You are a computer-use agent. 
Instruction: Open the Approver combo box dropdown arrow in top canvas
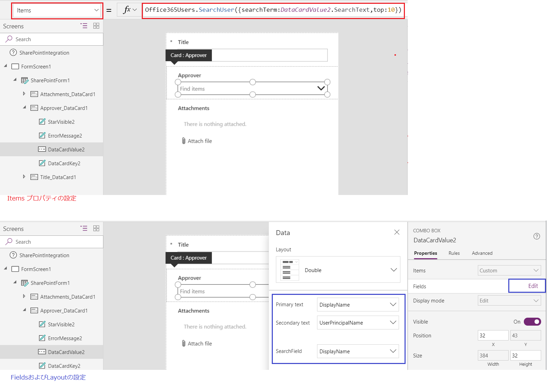321,88
